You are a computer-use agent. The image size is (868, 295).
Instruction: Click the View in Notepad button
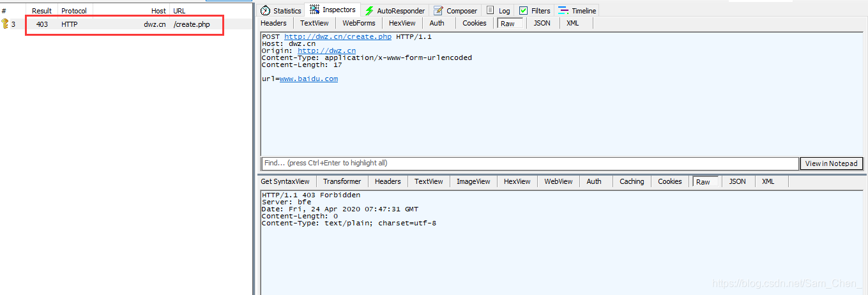(832, 163)
